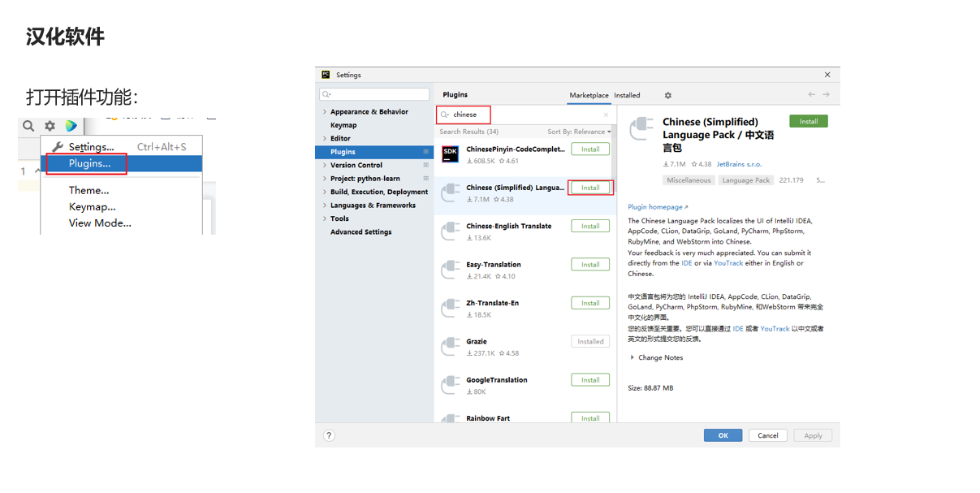
Task: Expand the Change Notes section
Action: (x=632, y=357)
